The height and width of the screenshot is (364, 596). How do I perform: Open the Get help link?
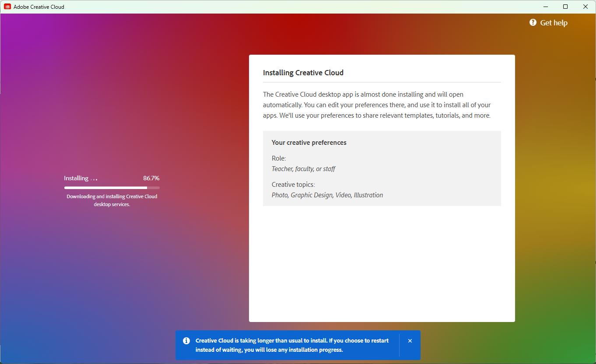coord(554,23)
